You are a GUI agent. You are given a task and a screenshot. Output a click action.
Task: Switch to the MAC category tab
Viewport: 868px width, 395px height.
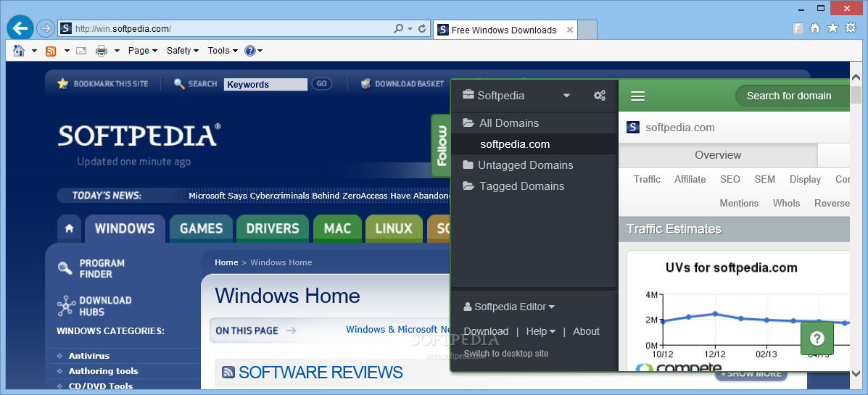(337, 228)
